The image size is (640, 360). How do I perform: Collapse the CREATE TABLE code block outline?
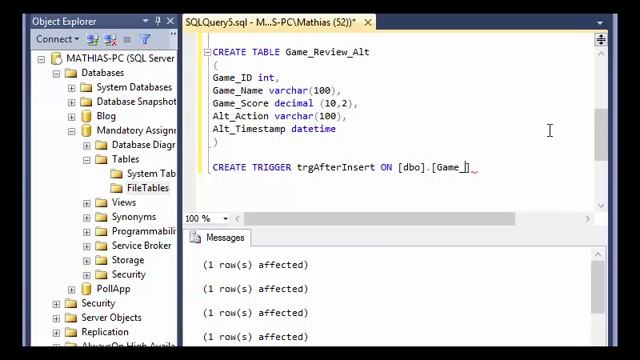[207, 52]
